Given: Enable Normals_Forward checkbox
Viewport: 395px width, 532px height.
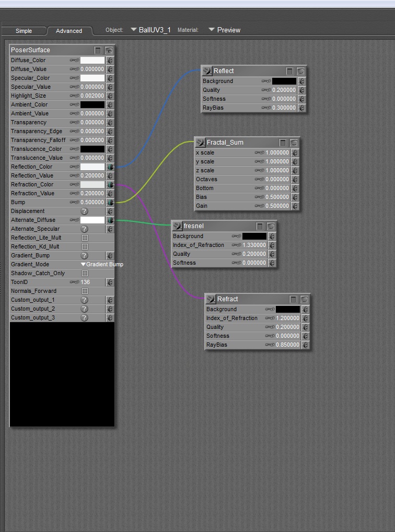Looking at the screenshot, I should 85,291.
